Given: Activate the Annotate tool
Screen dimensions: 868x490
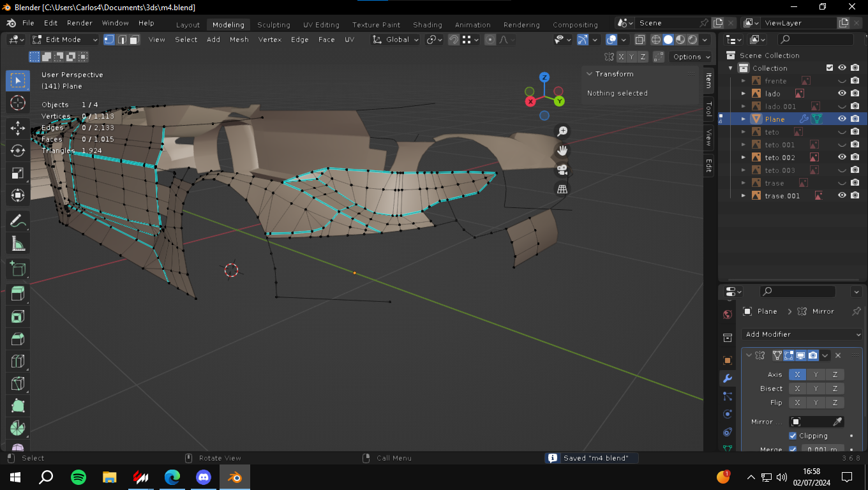Looking at the screenshot, I should coord(18,221).
